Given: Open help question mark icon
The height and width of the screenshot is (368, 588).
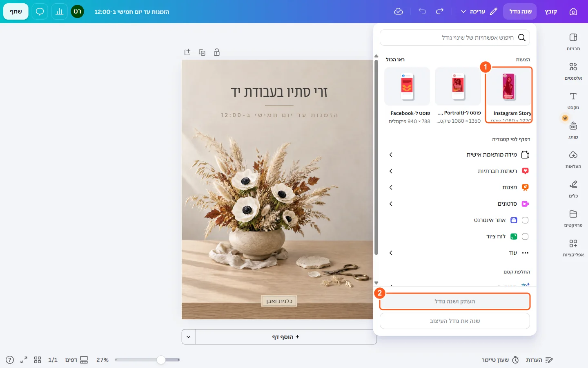Looking at the screenshot, I should [10, 360].
